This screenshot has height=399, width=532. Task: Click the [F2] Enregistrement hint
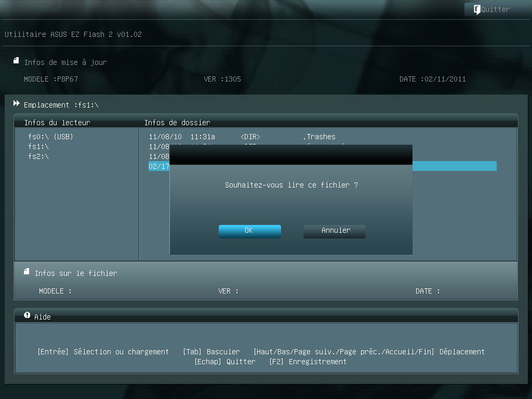click(x=308, y=362)
